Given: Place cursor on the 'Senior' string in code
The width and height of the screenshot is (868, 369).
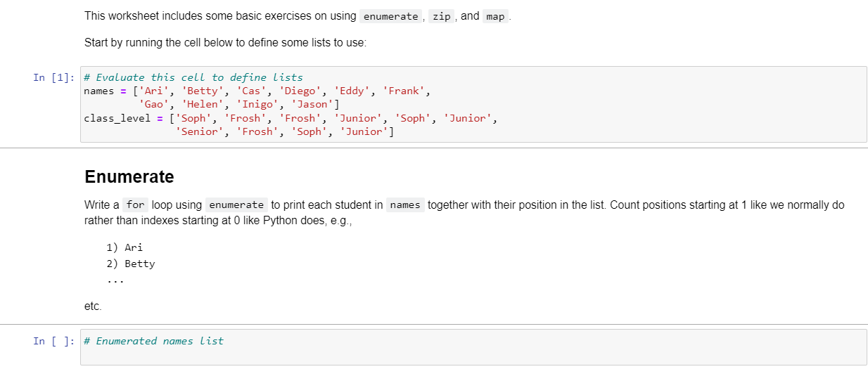Looking at the screenshot, I should click(x=200, y=131).
